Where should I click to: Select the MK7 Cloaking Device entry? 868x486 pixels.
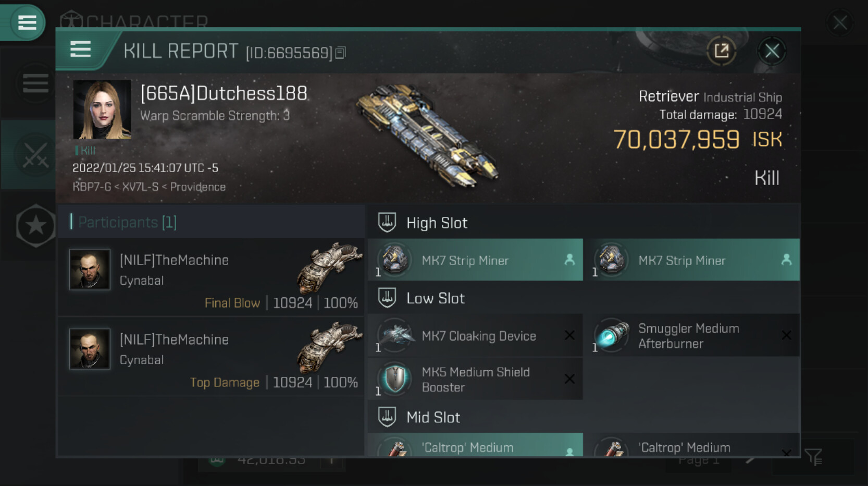pos(475,335)
